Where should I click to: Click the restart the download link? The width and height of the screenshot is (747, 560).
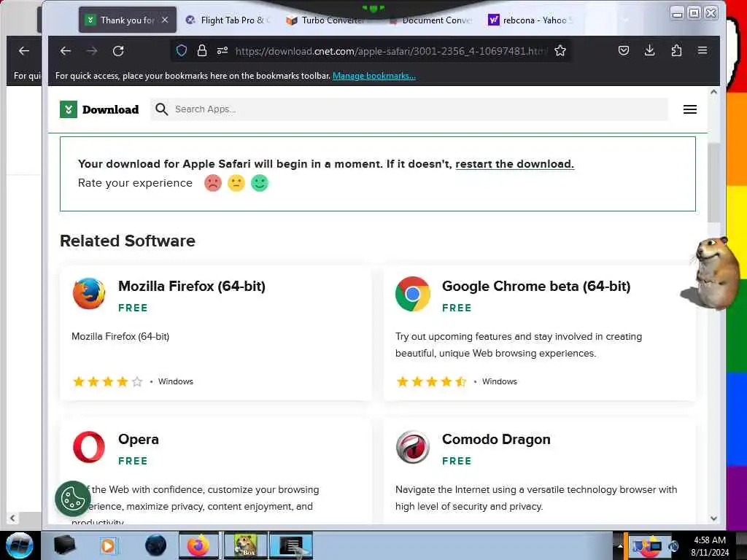(514, 164)
